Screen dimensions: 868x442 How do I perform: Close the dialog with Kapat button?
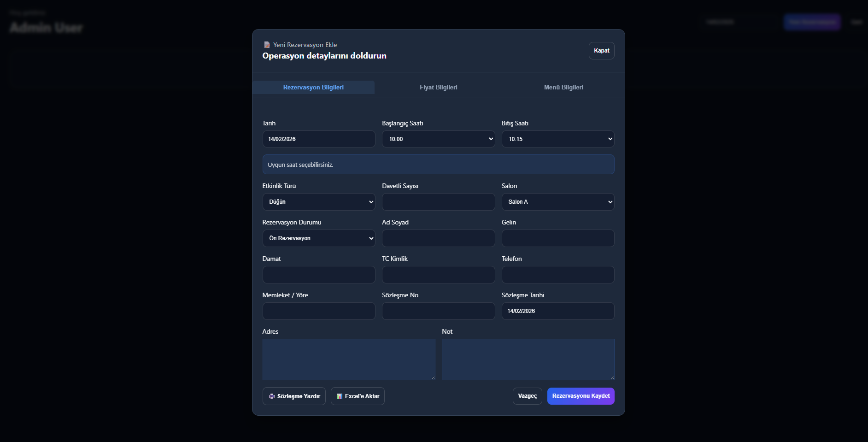[601, 51]
